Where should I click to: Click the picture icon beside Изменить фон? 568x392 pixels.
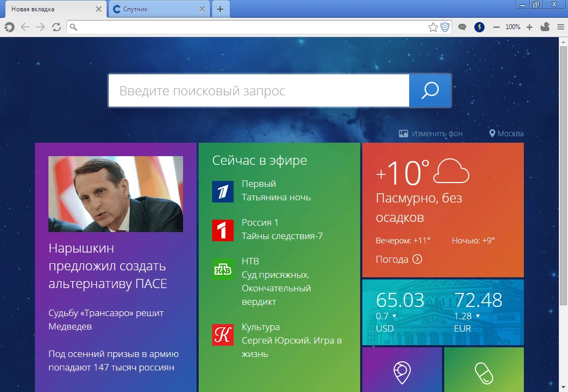click(403, 134)
